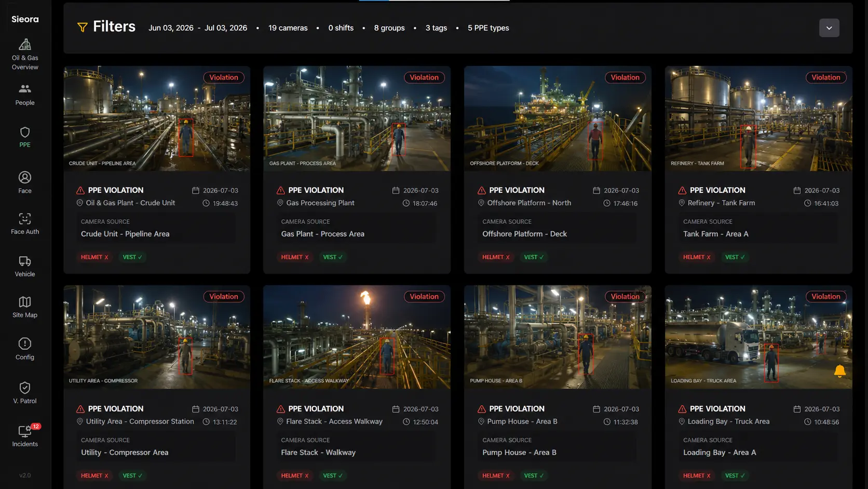Open the Flare Stack - Access Walkway snapshot
Screen dimensions: 868x489
pyautogui.click(x=357, y=337)
